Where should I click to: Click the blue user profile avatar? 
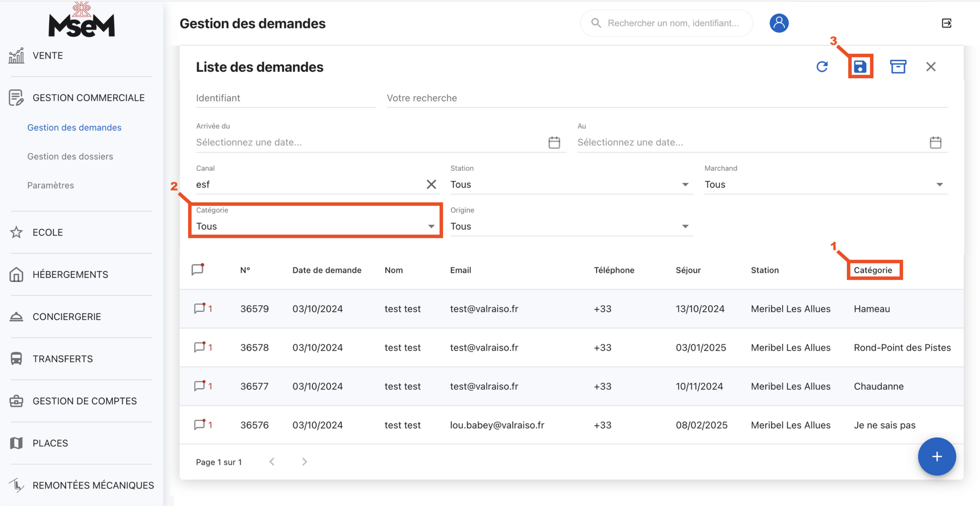(x=779, y=23)
